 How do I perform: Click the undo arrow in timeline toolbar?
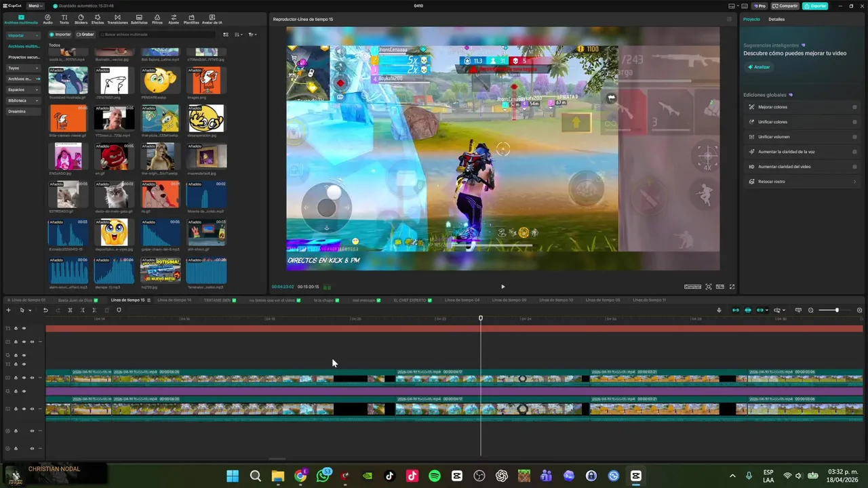[x=45, y=310]
